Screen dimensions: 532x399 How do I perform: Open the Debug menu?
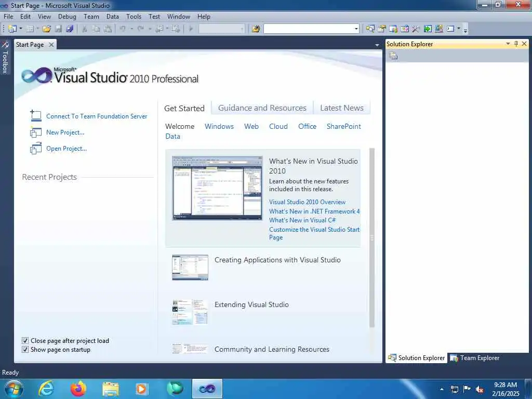[67, 16]
